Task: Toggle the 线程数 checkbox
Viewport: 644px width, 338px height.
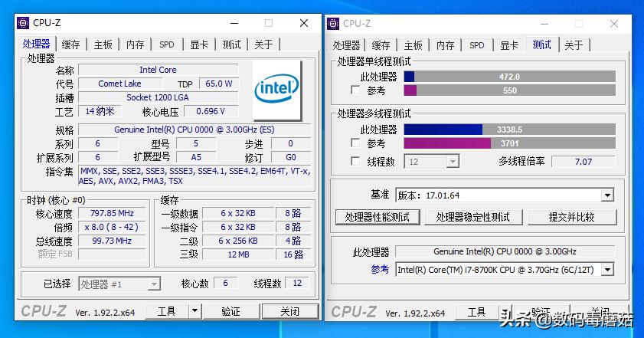Action: point(355,161)
